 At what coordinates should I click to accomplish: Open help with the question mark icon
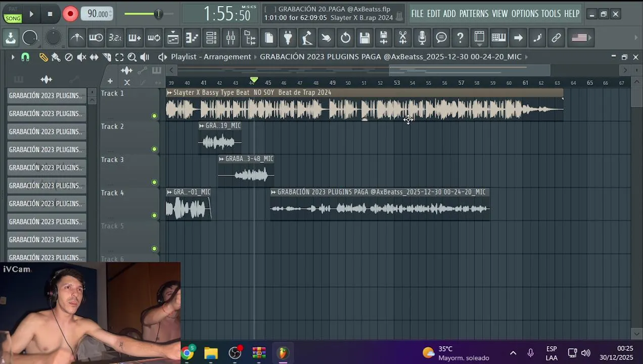(x=461, y=37)
